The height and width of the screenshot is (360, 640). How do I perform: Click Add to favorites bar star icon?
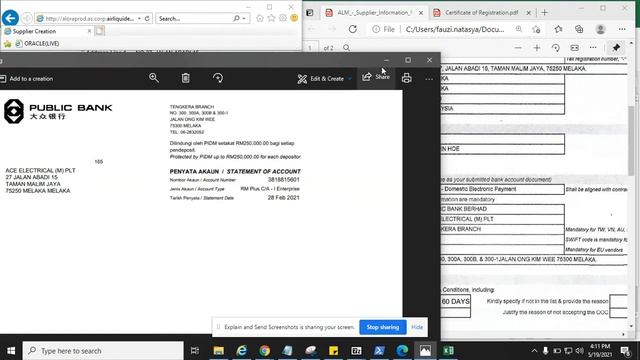point(7,44)
